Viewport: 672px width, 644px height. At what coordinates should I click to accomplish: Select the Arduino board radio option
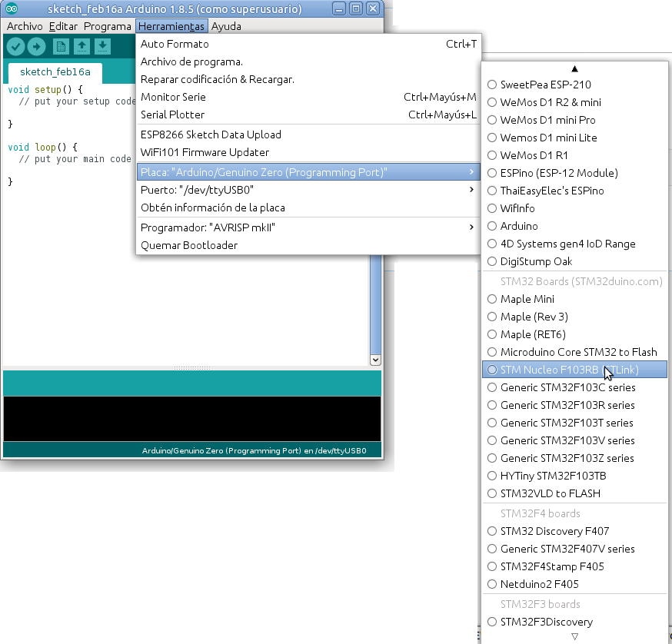(574, 226)
